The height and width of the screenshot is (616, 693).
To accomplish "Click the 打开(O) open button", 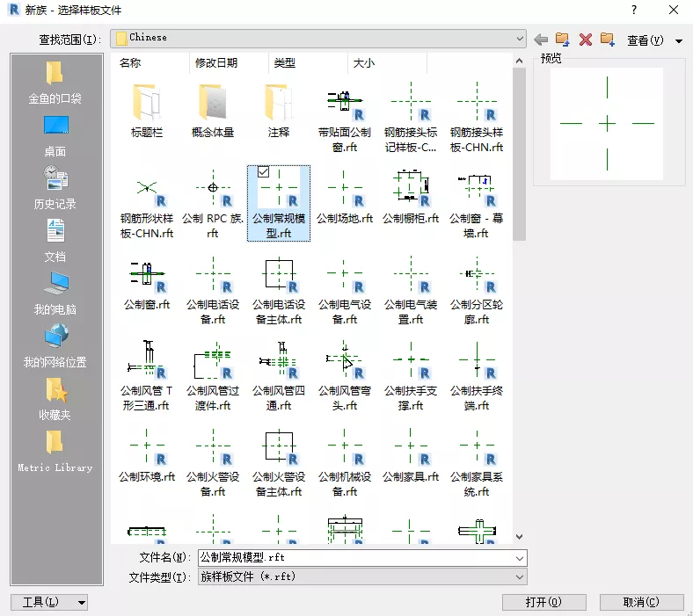I will pos(543,602).
